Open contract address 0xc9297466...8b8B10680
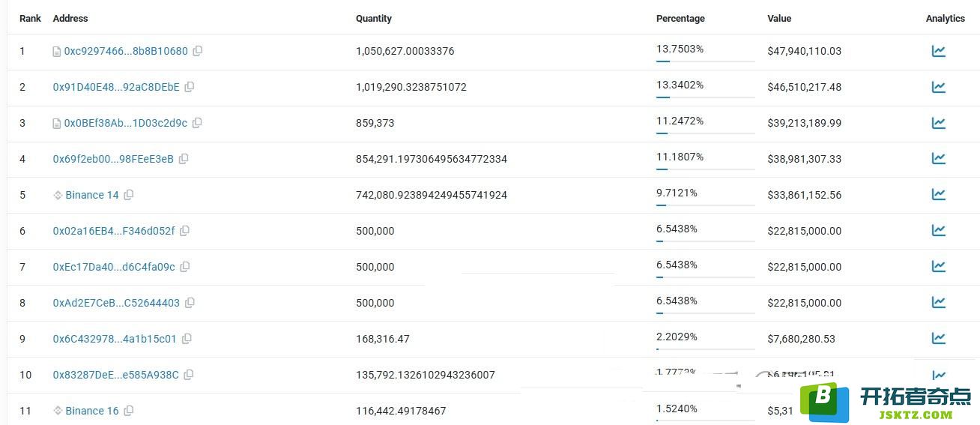Image resolution: width=980 pixels, height=425 pixels. coord(126,51)
